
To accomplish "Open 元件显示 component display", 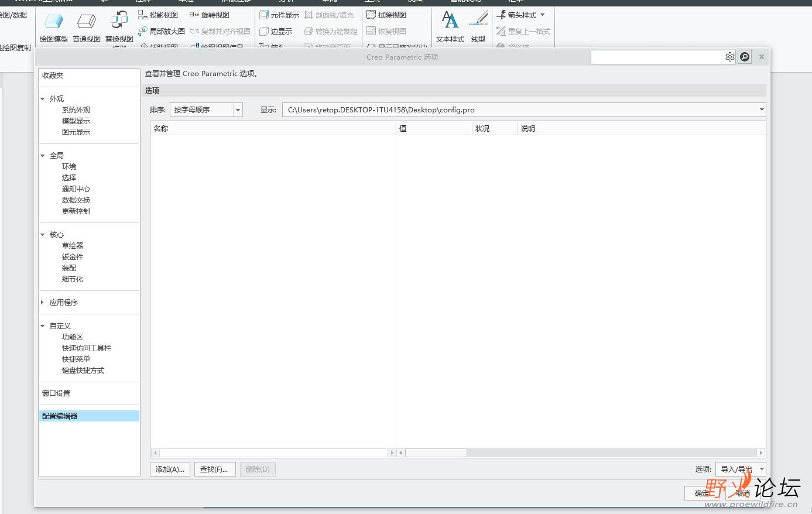I will [279, 15].
